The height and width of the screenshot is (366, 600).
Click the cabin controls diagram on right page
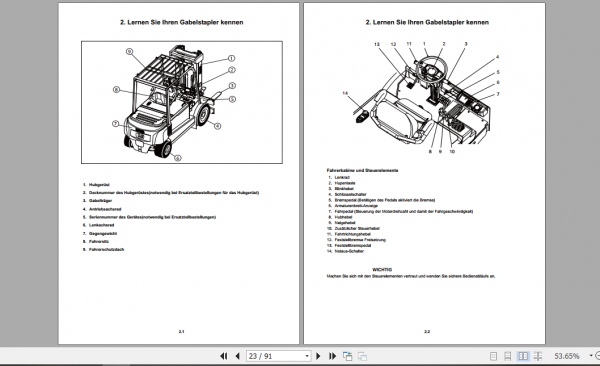click(x=421, y=98)
